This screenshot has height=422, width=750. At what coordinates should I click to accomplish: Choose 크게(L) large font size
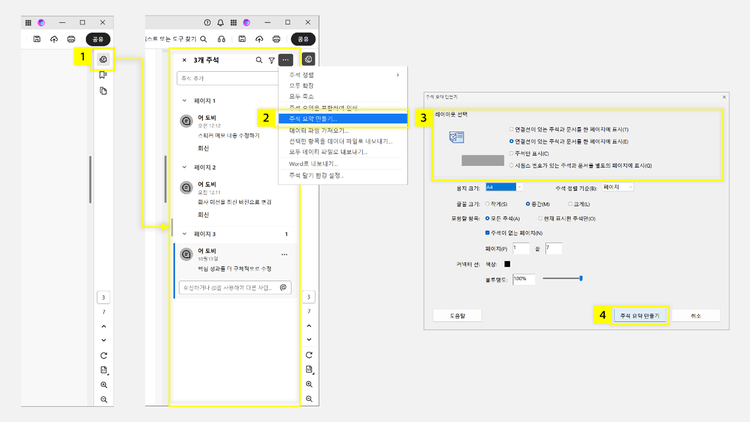click(570, 204)
